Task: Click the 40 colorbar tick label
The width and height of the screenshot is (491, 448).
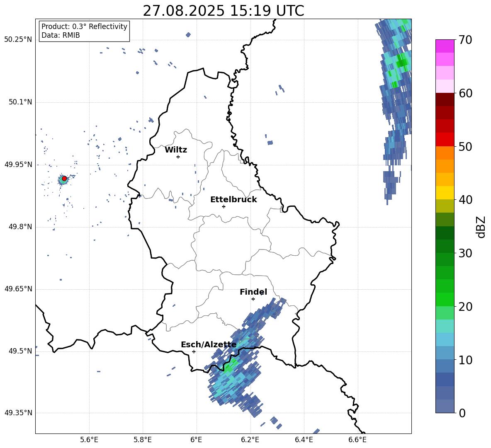Action: click(465, 200)
